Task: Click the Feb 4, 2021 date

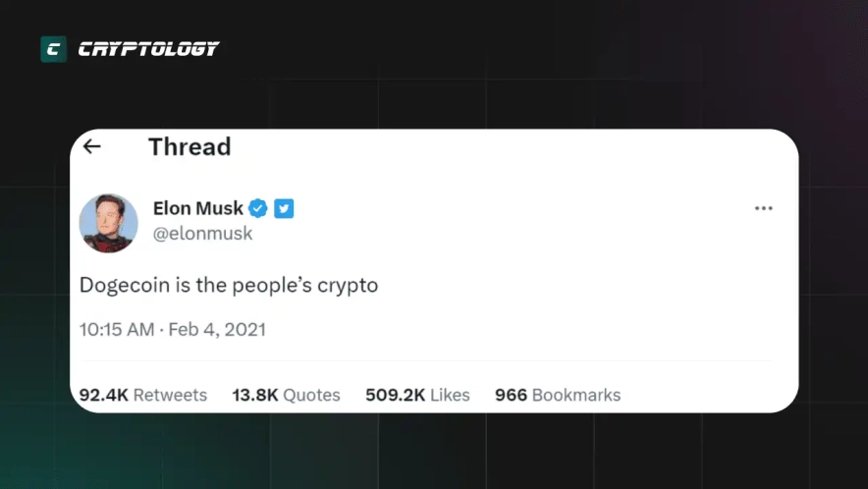Action: (217, 329)
